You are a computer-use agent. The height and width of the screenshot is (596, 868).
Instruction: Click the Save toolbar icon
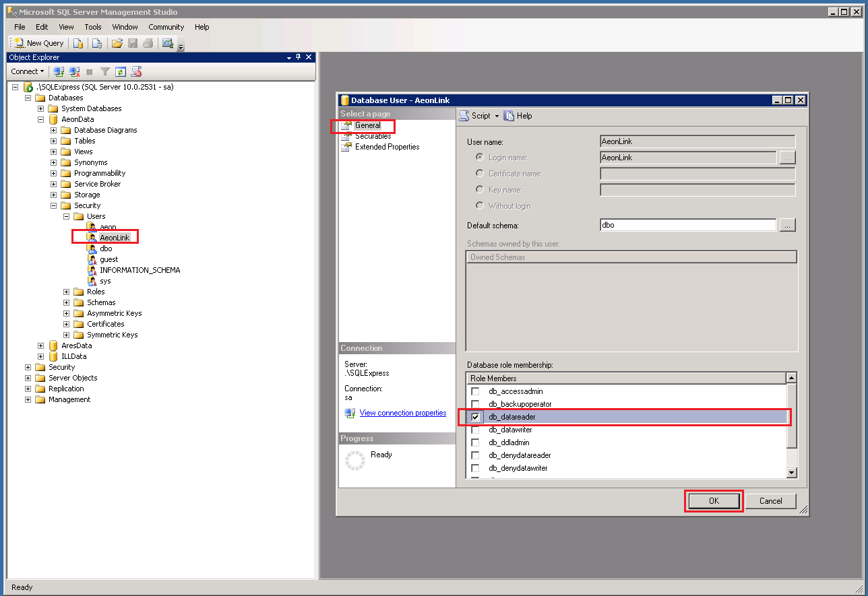132,42
